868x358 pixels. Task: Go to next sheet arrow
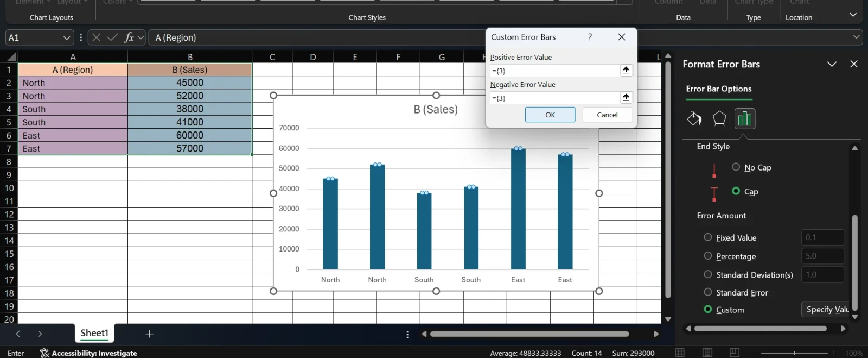pos(40,334)
